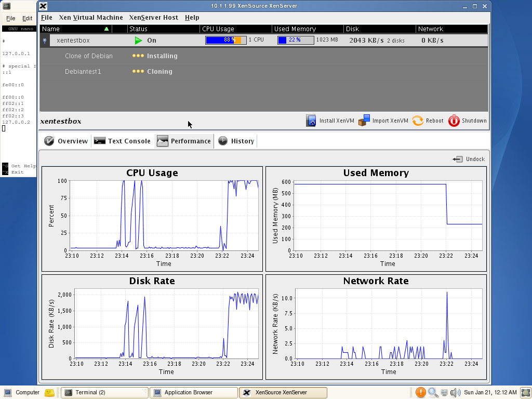Click the History clock icon
This screenshot has height=399, width=532.
223,141
